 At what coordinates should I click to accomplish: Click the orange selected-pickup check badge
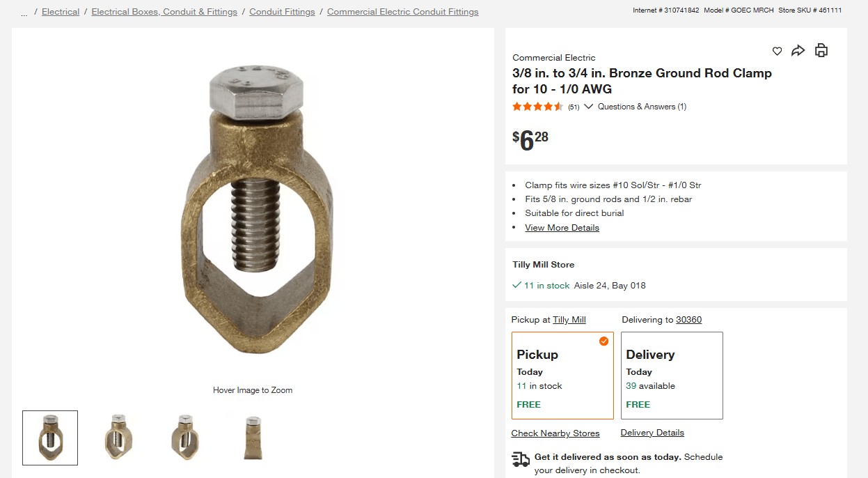pyautogui.click(x=603, y=341)
